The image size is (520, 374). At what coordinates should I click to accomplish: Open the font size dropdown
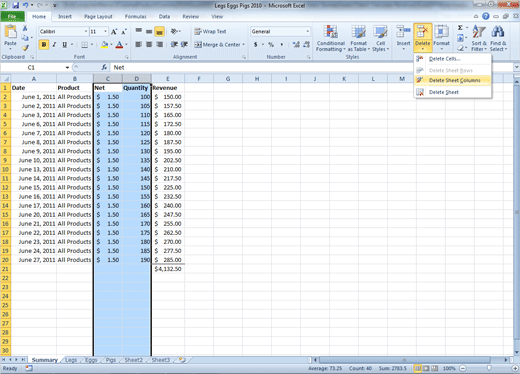point(105,31)
